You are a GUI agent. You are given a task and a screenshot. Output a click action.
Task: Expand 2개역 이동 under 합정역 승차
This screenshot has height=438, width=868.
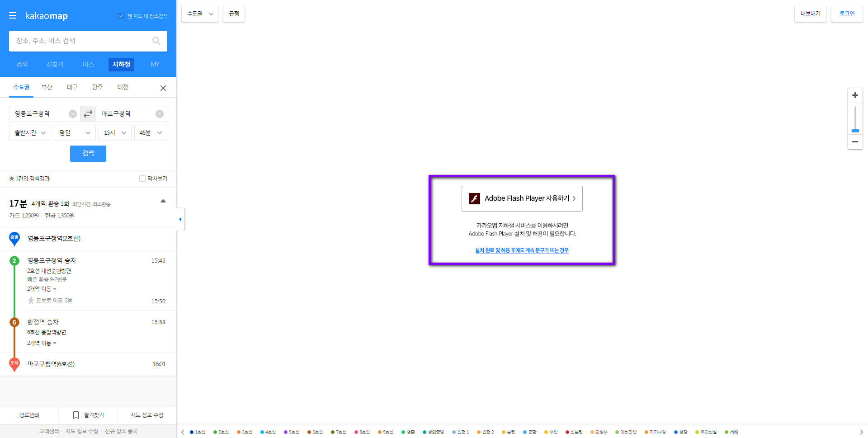42,343
